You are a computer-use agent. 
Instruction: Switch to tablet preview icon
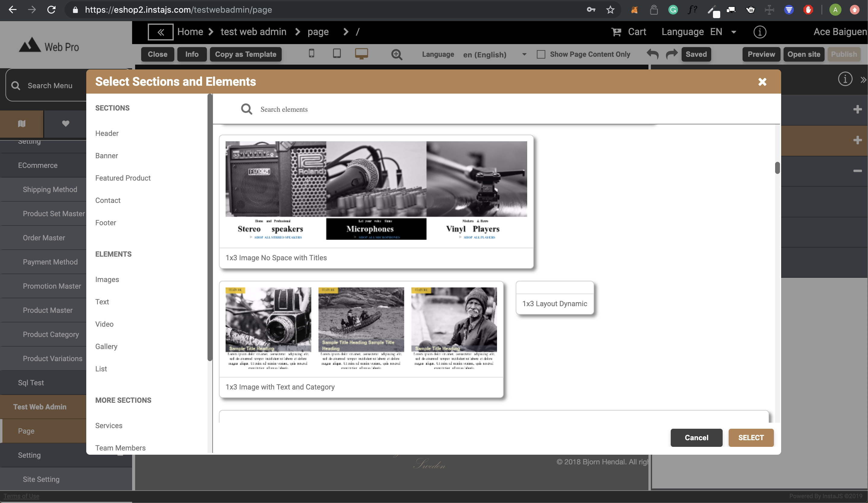337,53
